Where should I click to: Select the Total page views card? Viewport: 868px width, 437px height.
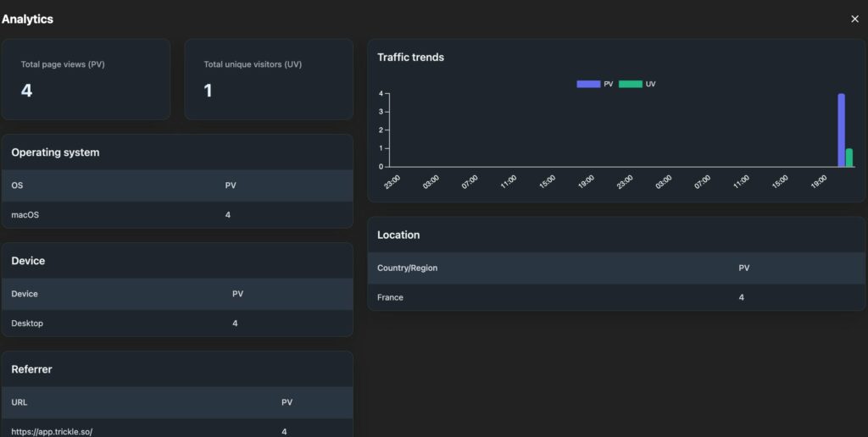point(86,79)
